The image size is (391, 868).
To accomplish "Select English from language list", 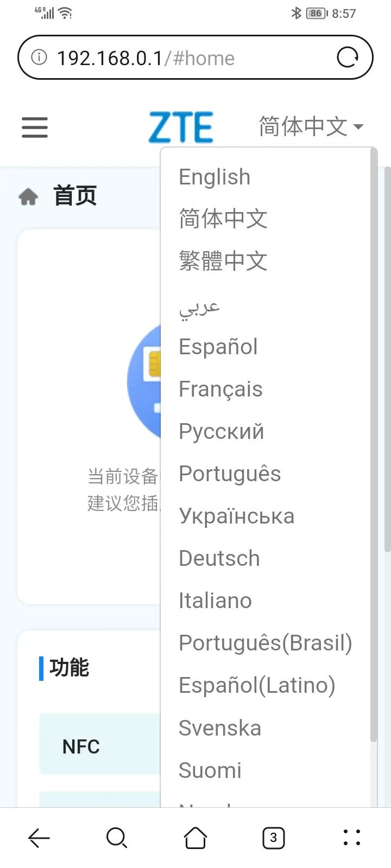I will (215, 177).
